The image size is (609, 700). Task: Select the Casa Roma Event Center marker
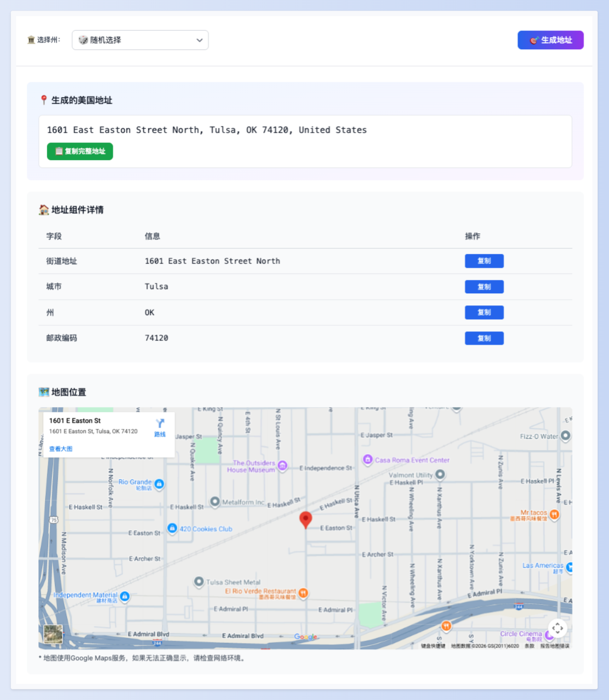368,459
